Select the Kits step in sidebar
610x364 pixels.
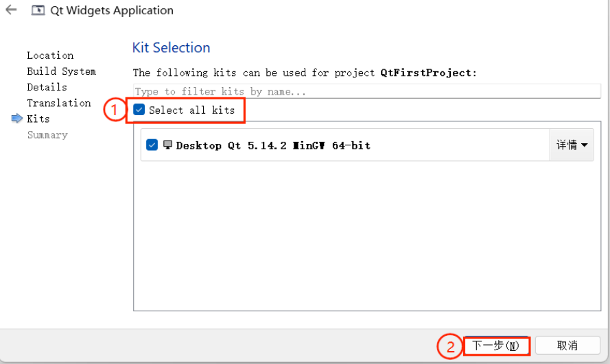[38, 119]
